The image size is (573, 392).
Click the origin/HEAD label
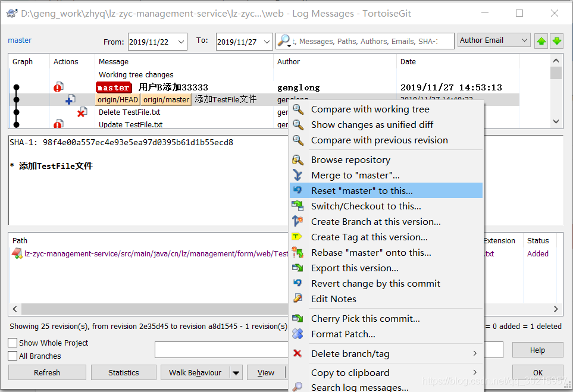pos(118,99)
